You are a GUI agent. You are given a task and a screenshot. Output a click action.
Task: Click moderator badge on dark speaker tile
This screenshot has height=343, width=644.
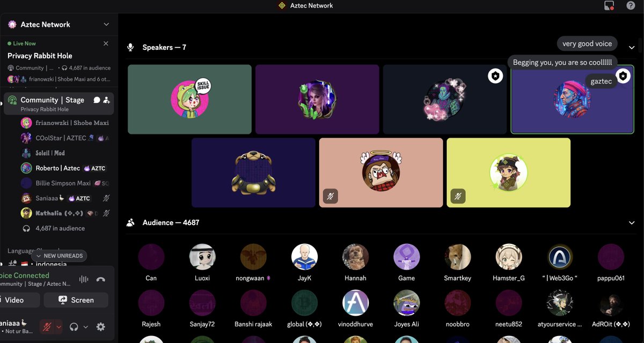tap(495, 76)
